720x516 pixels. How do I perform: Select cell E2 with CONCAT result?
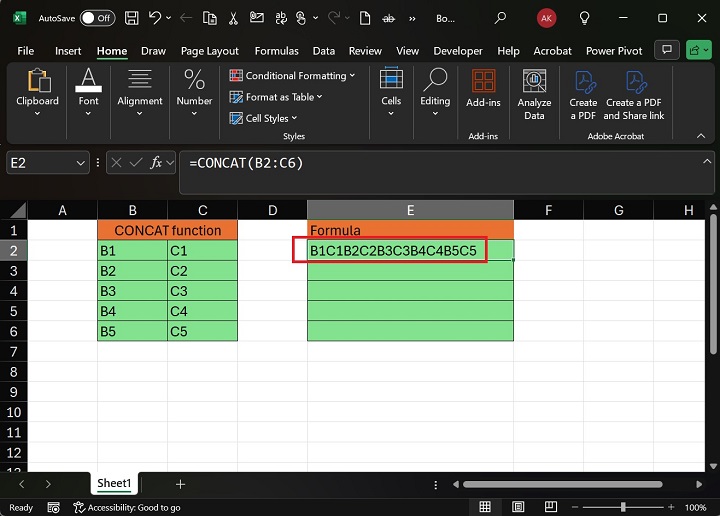410,250
